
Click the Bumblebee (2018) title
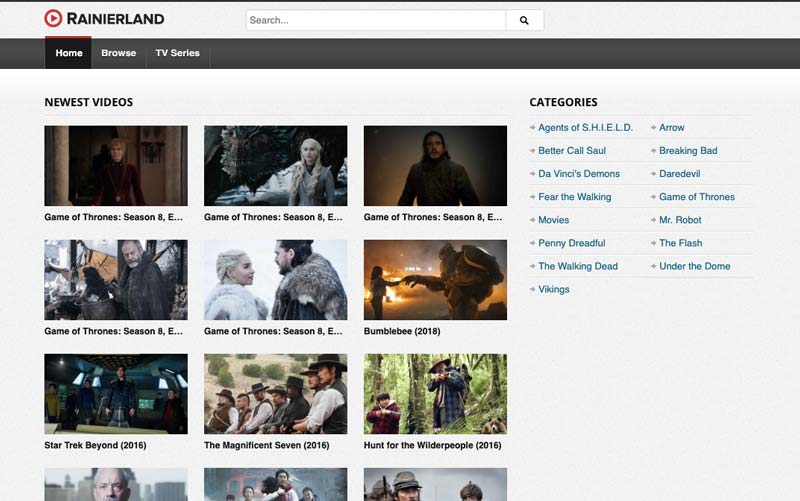[402, 331]
